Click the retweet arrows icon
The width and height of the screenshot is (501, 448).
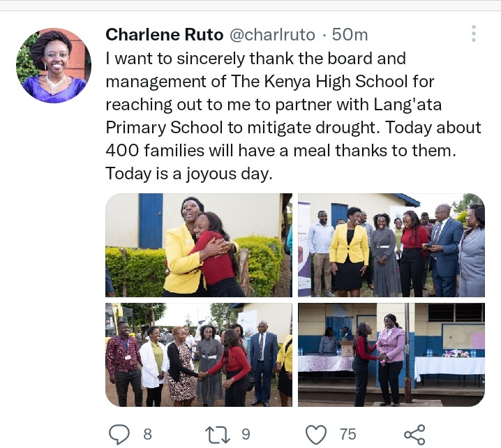click(217, 435)
